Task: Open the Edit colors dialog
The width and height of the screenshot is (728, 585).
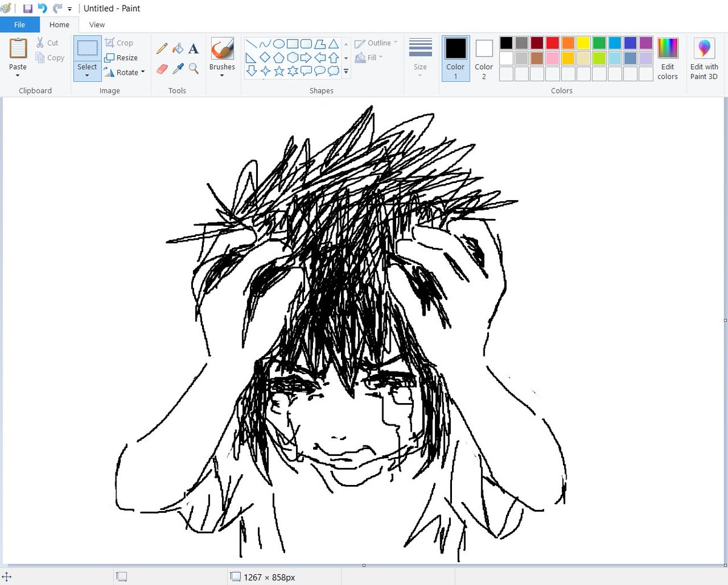Action: click(x=667, y=58)
